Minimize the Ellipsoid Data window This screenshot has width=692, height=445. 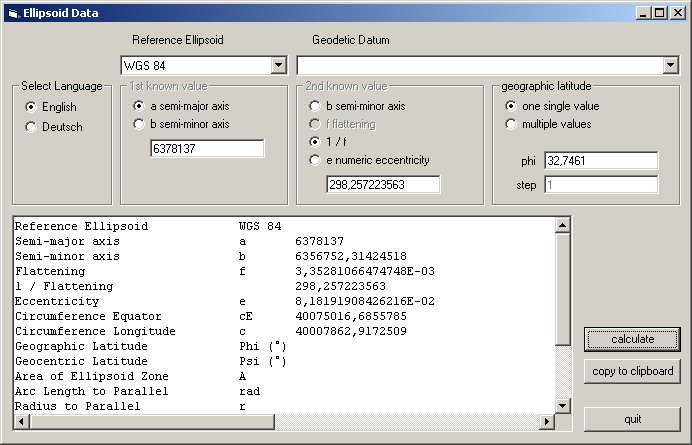point(643,13)
